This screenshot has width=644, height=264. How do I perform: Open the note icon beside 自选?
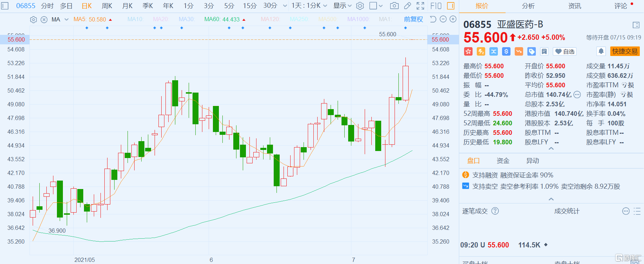pos(544,52)
